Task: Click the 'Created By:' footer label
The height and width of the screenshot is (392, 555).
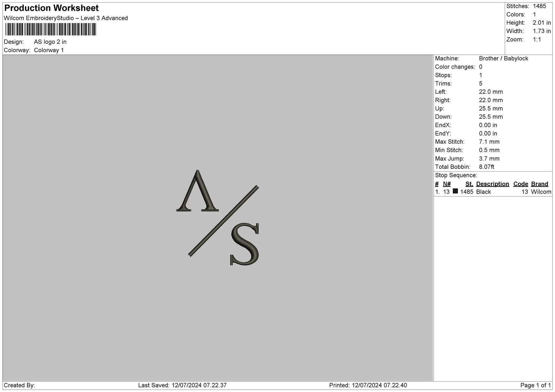Action: (x=19, y=385)
